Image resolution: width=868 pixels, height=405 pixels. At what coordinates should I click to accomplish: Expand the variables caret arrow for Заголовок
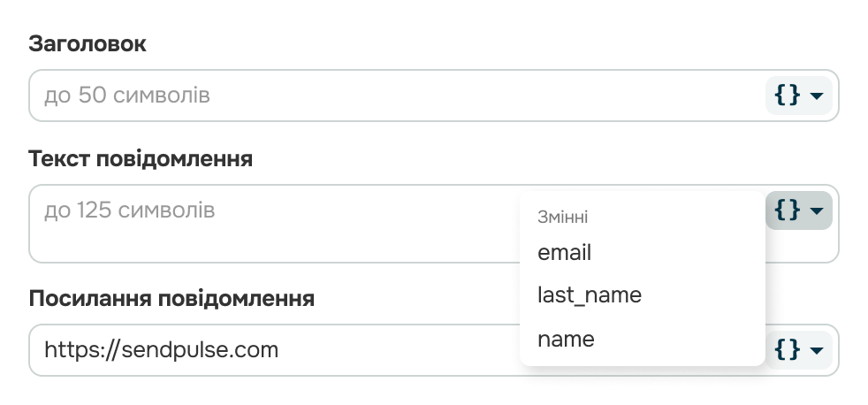coord(817,96)
